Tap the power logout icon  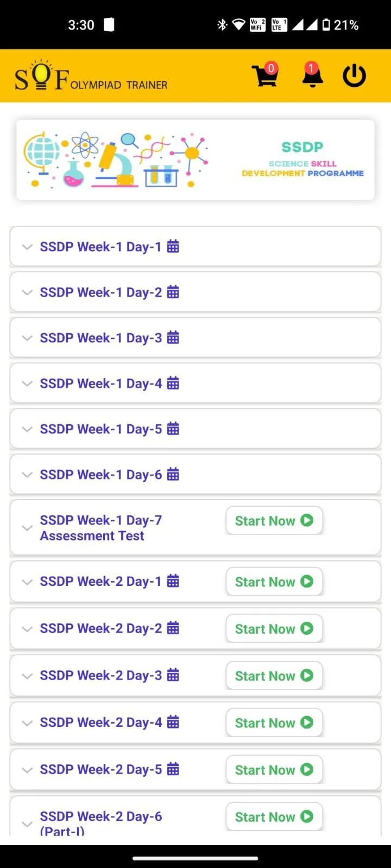[355, 75]
